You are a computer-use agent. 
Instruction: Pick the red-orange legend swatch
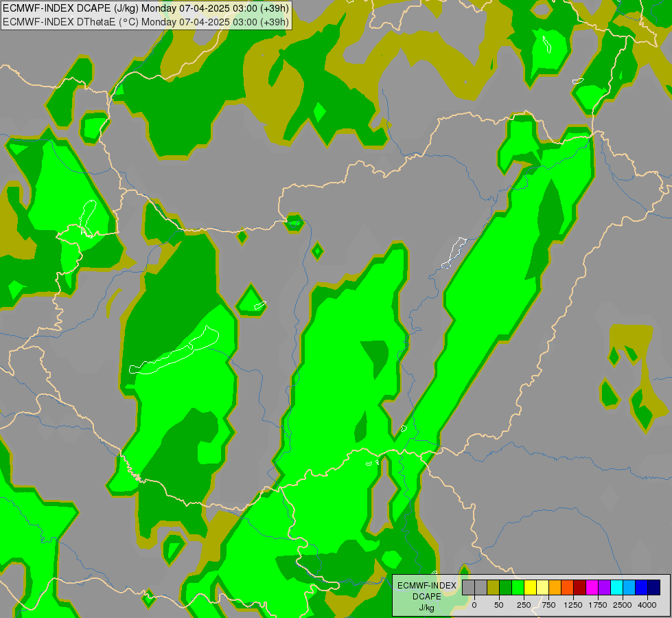click(568, 587)
